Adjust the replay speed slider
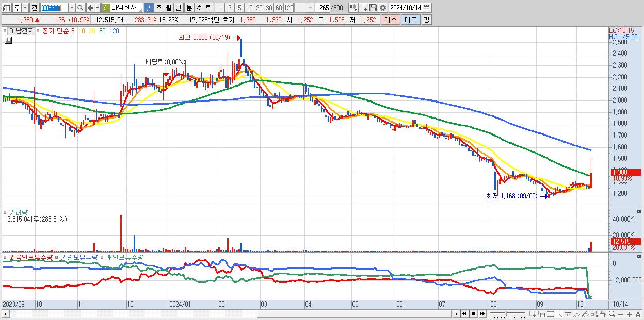The image size is (644, 320). tap(507, 314)
